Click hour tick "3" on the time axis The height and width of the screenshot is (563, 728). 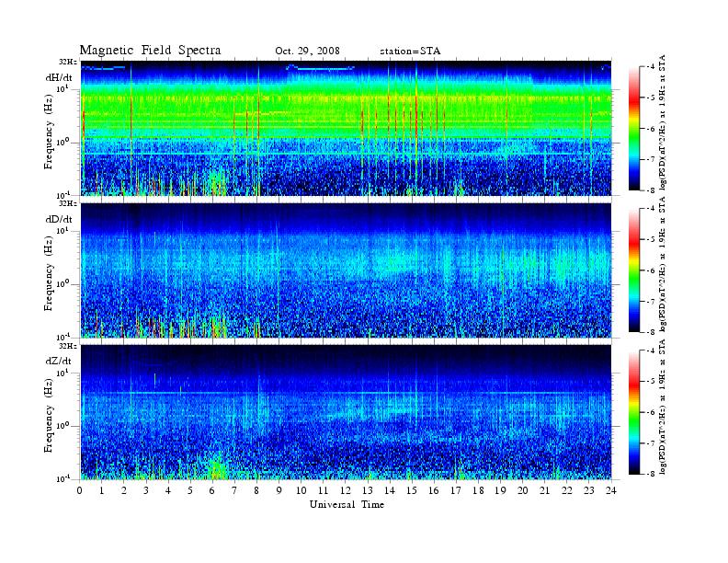click(x=146, y=490)
